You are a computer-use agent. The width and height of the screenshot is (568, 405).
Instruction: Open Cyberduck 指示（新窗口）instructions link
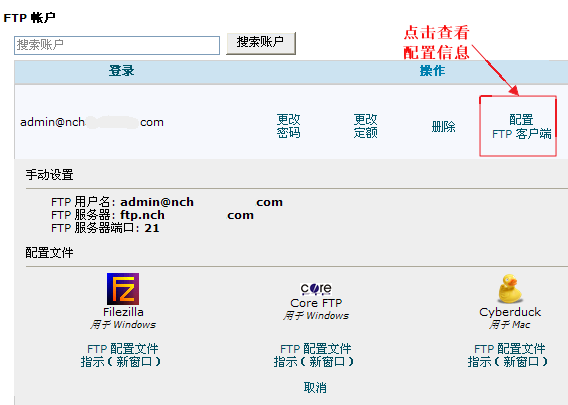(508, 362)
